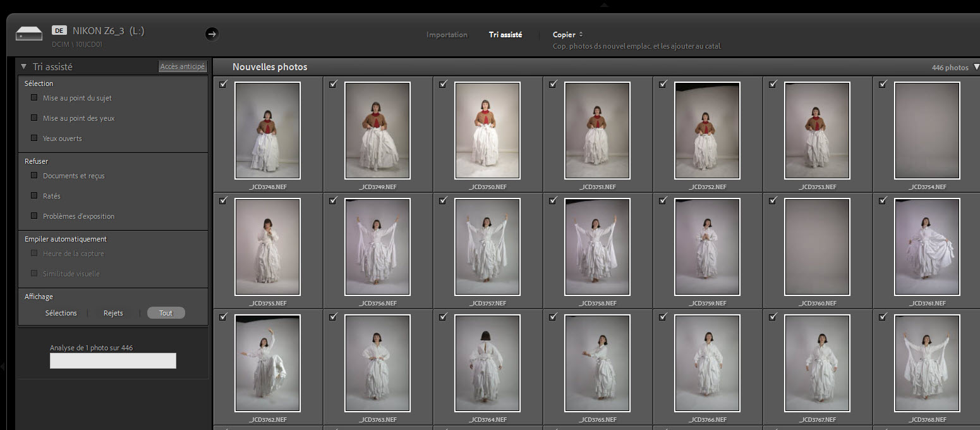
Task: Uncheck blank frame _JCD3754.NEF import box
Action: click(883, 84)
